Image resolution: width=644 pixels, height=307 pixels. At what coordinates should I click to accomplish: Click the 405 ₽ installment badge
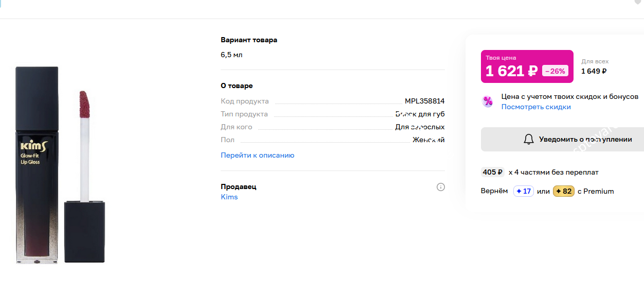[493, 172]
